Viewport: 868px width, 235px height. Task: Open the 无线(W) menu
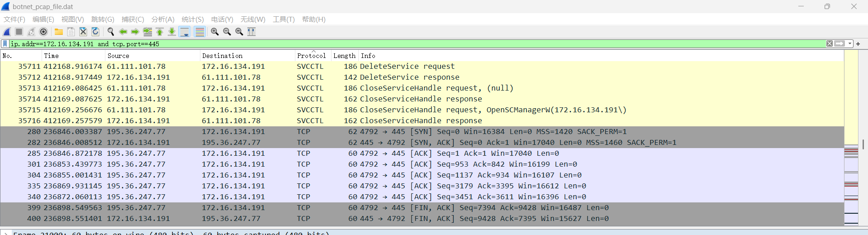253,19
